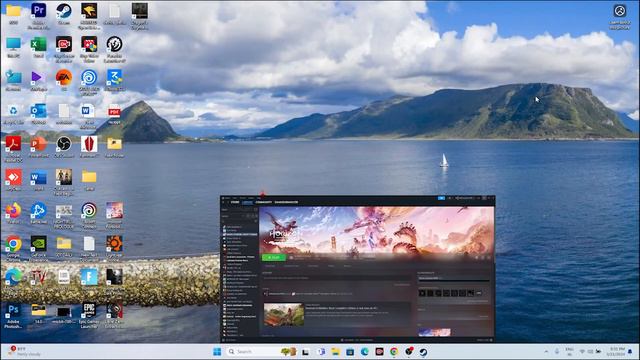Select the Library tab in Steam
640x360 pixels.
pyautogui.click(x=247, y=202)
